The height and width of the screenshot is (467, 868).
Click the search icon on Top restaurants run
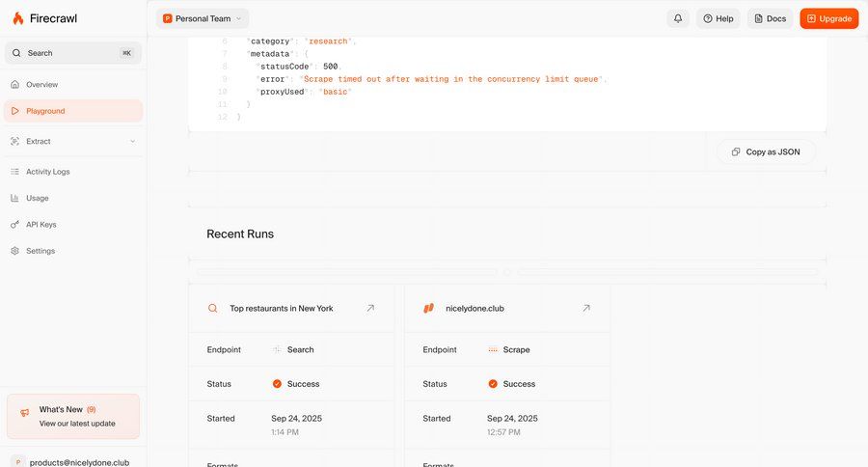213,309
